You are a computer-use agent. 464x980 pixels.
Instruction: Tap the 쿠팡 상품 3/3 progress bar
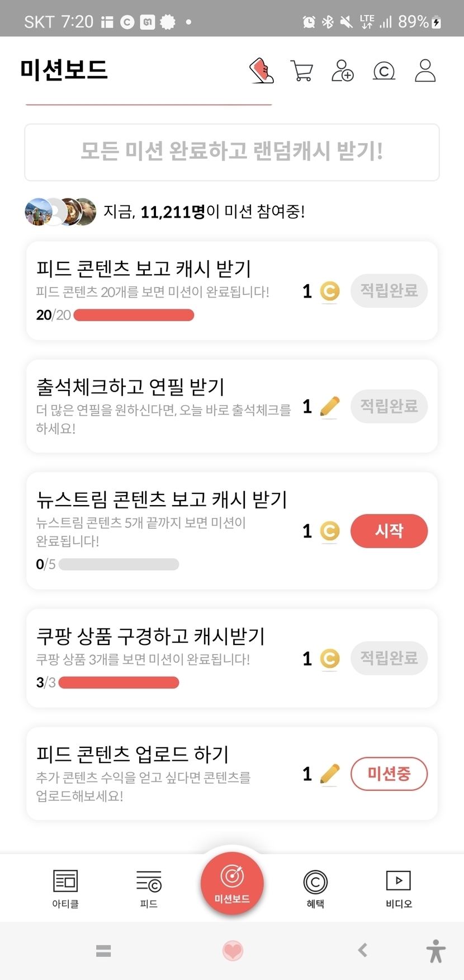(x=119, y=682)
